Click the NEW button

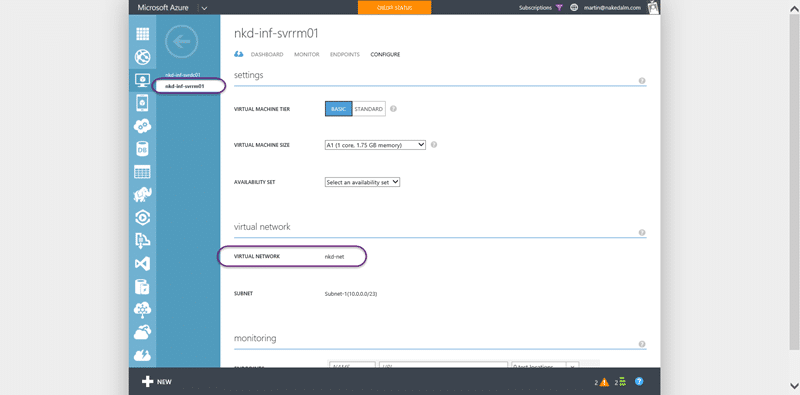[157, 382]
